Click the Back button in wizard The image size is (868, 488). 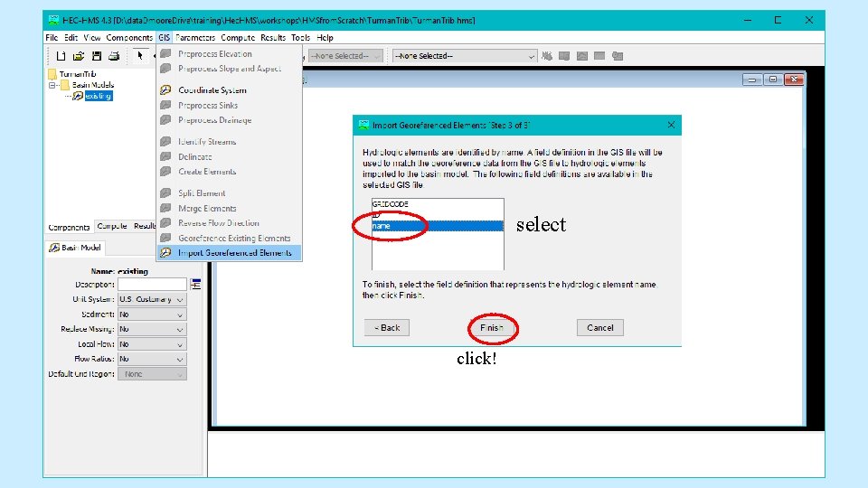(x=387, y=327)
